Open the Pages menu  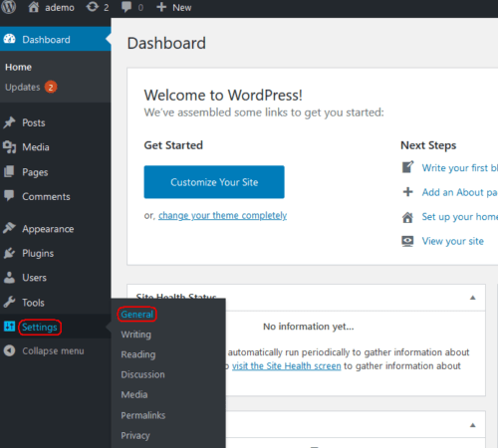pyautogui.click(x=35, y=172)
